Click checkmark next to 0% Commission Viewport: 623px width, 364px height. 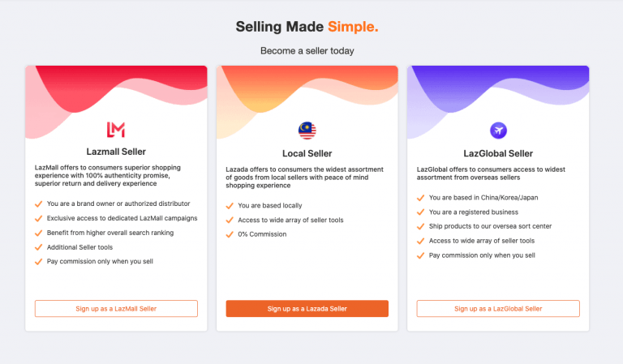pyautogui.click(x=230, y=234)
